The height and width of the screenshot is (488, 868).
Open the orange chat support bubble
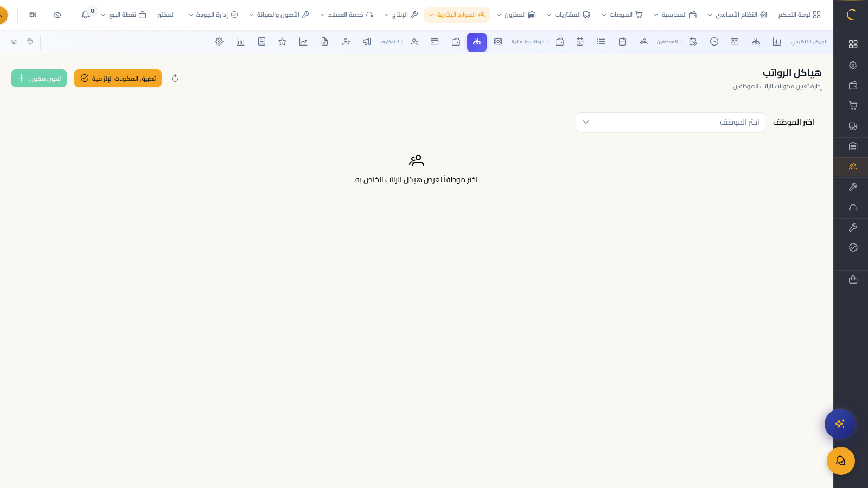click(x=840, y=461)
